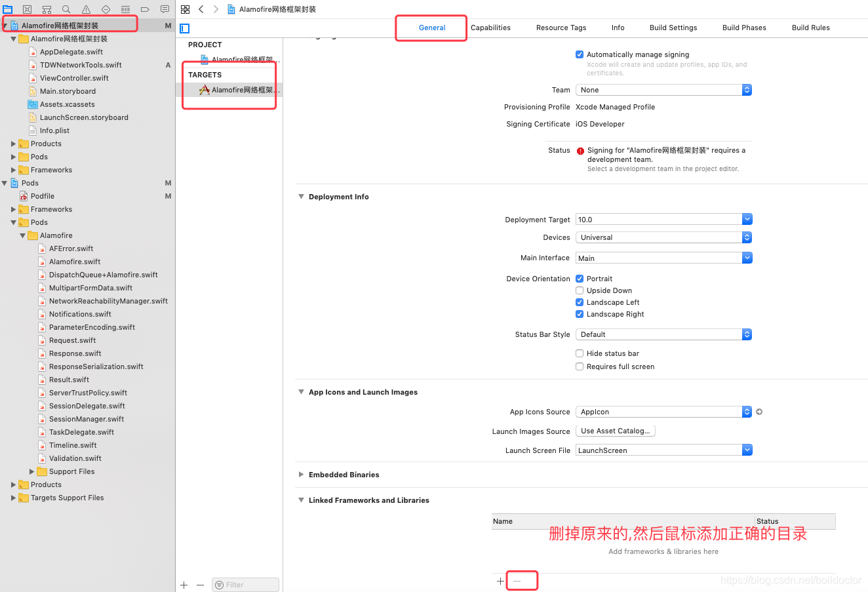
Task: Collapse App Icons and Launch Images section
Action: [x=301, y=392]
